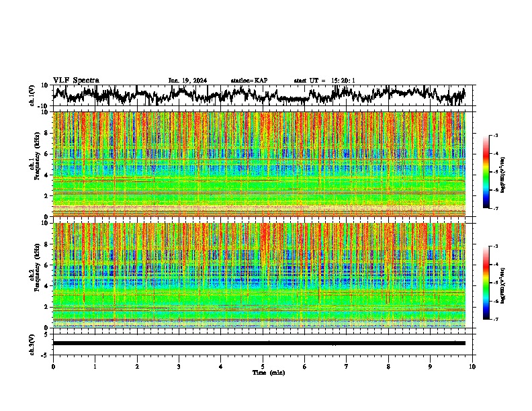532x411 pixels.
Task: Click the station=KAP label
Action: pos(249,81)
